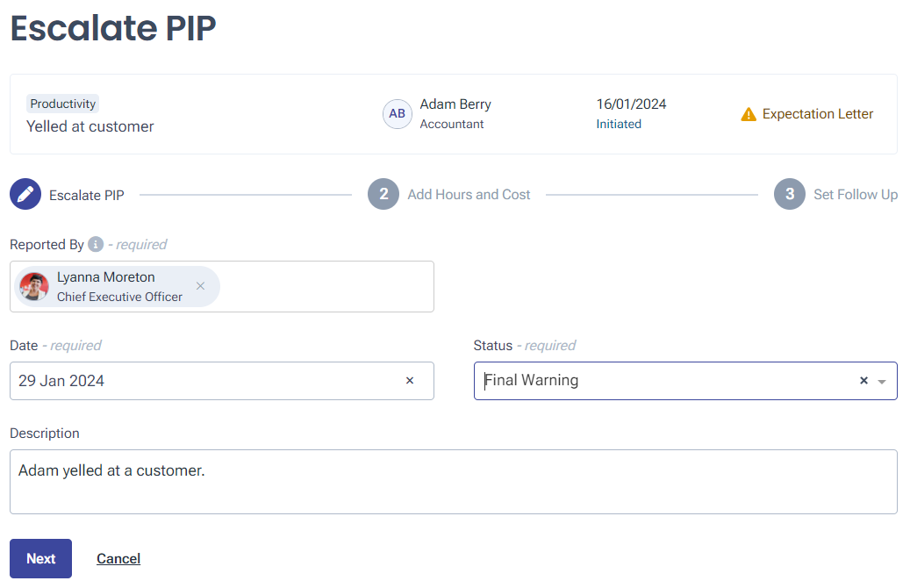Viewport: 910px width, 588px height.
Task: Go to step 3 circle
Action: 790,195
